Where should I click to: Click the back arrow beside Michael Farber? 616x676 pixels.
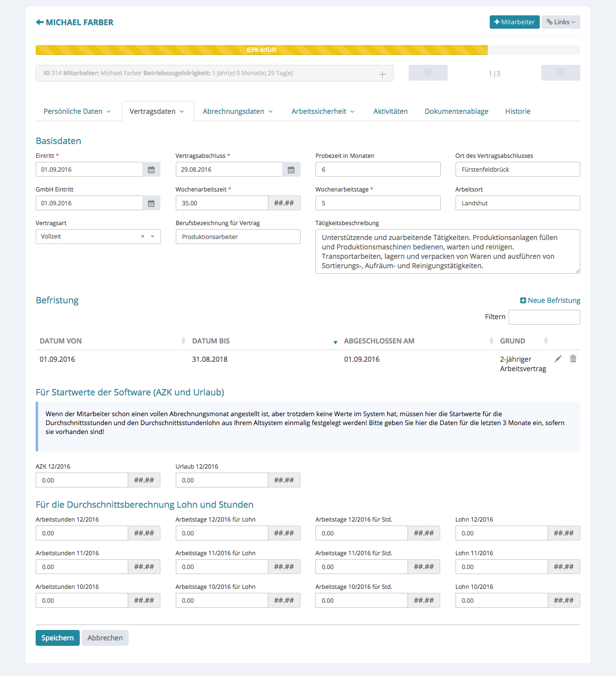(40, 22)
